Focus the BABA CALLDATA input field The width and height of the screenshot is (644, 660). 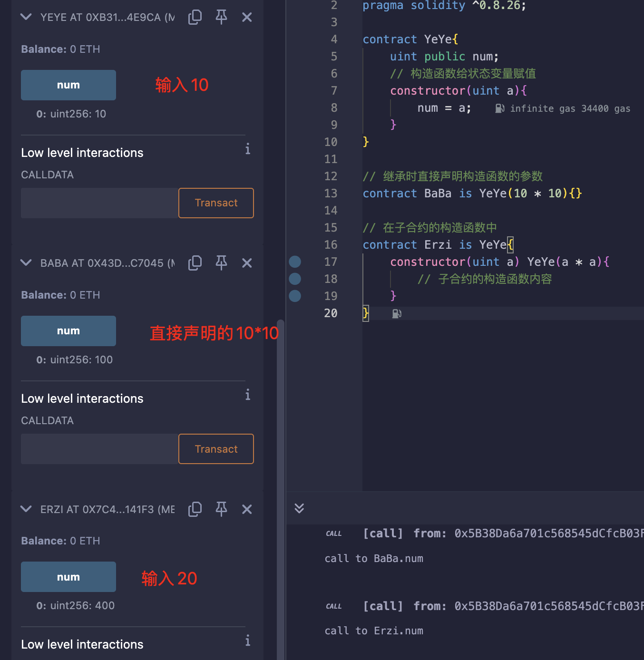pos(99,449)
